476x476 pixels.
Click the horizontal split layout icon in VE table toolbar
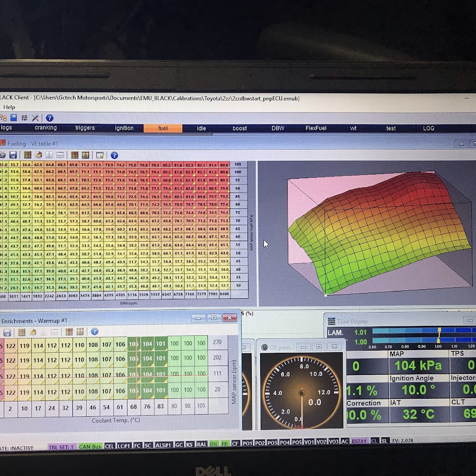click(60, 155)
